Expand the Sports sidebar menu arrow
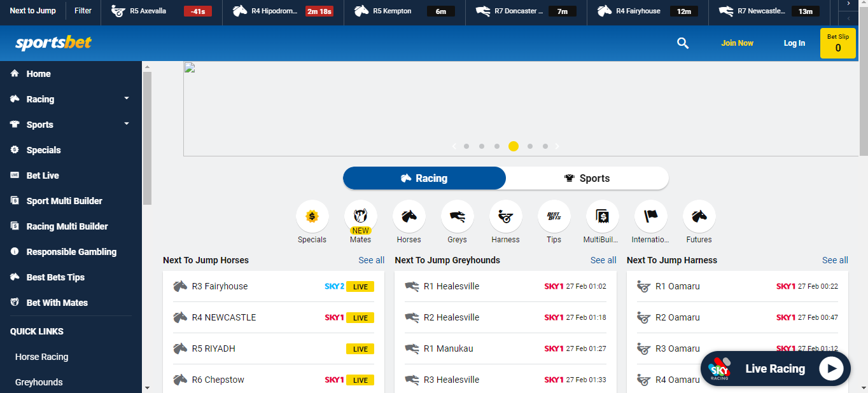The height and width of the screenshot is (393, 868). point(126,124)
